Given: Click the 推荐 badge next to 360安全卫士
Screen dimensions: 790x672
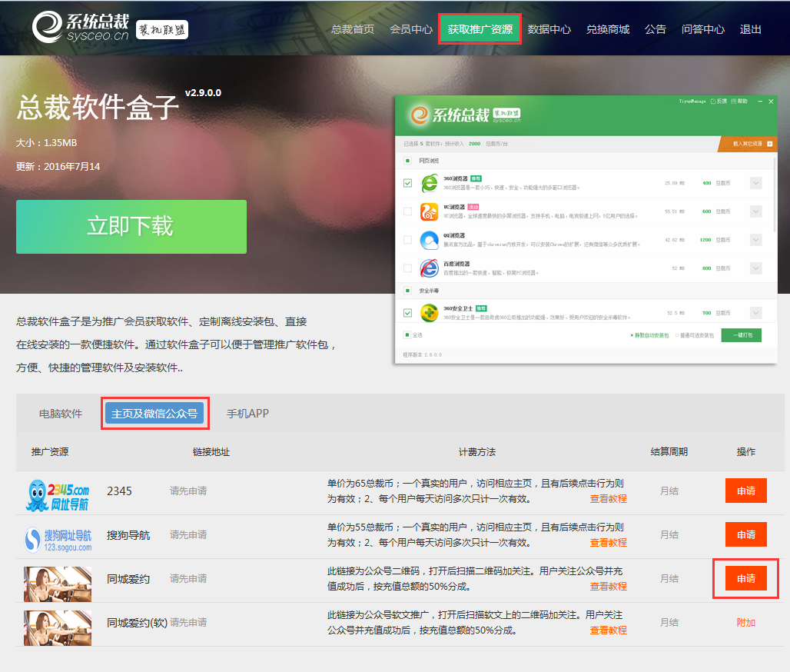Looking at the screenshot, I should click(481, 308).
